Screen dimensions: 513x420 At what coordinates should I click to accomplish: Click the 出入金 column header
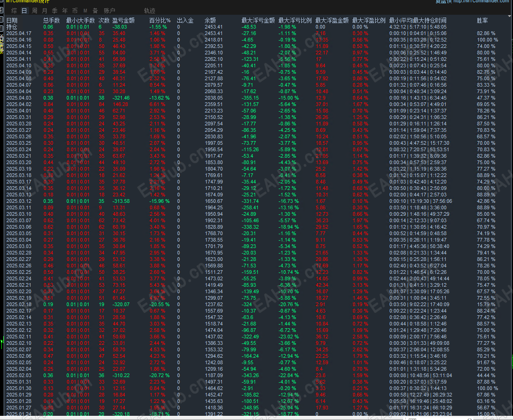pyautogui.click(x=185, y=20)
